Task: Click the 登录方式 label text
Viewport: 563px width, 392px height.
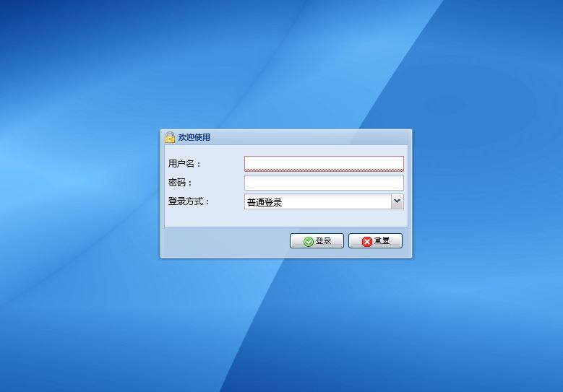Action: click(189, 201)
